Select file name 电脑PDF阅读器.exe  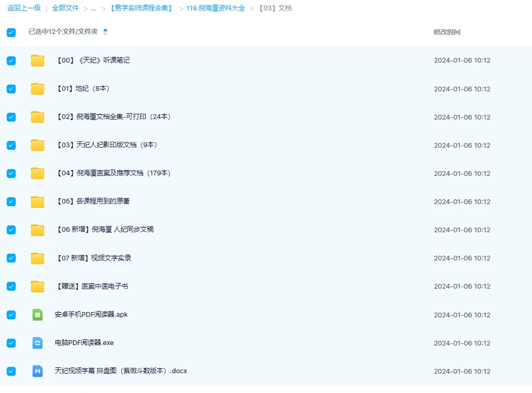(84, 342)
